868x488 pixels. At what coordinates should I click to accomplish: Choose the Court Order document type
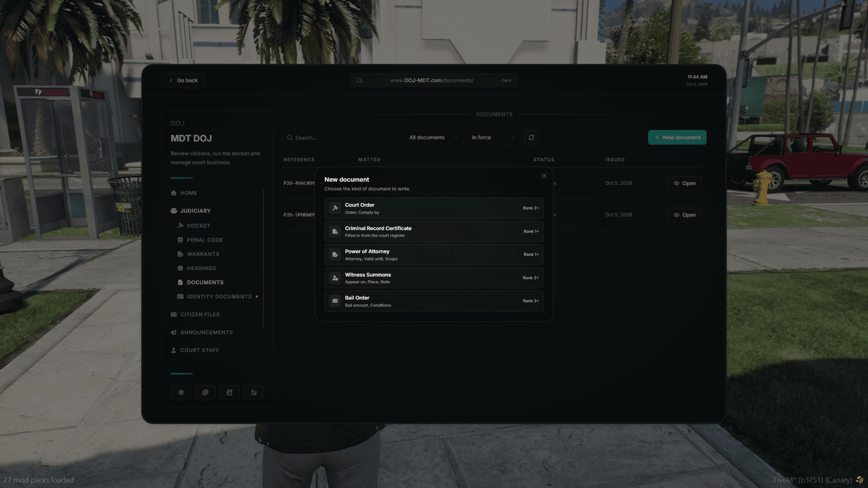coord(434,208)
